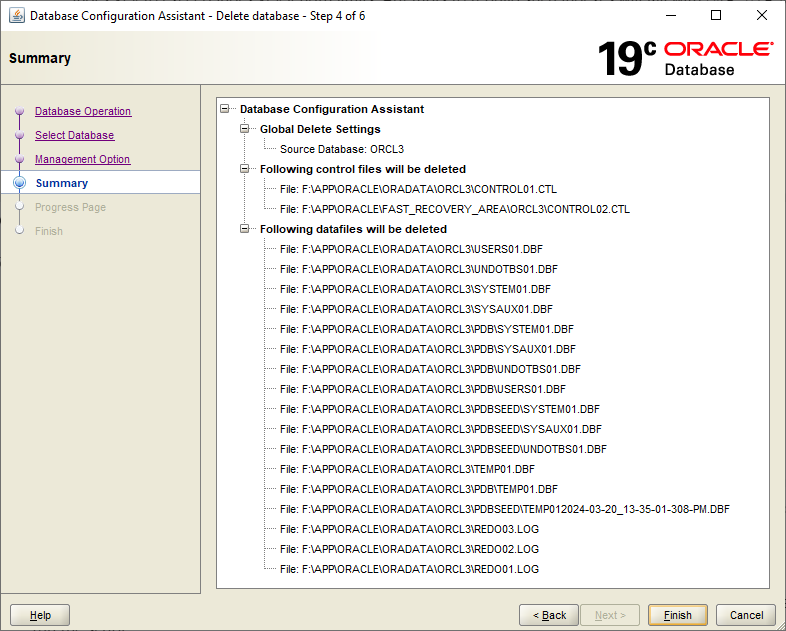Click the Finish step in sidebar
This screenshot has width=786, height=631.
[49, 231]
